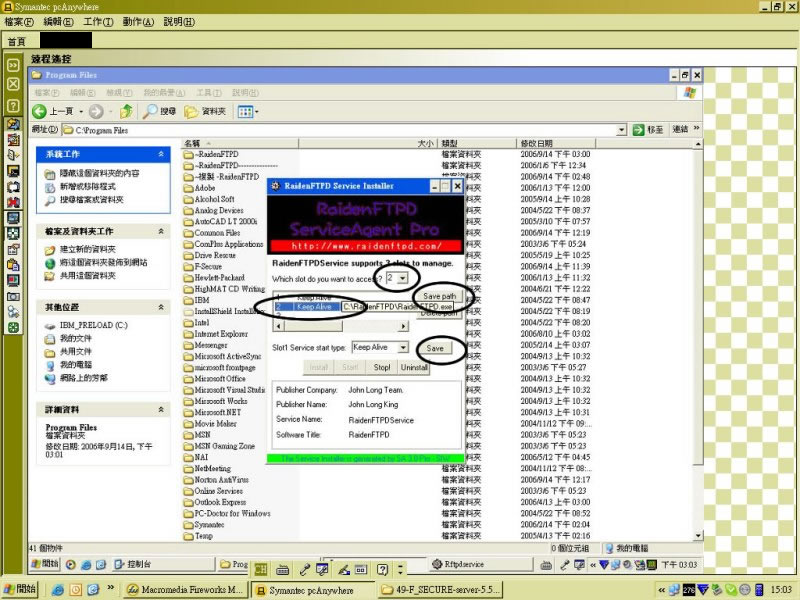Click the Explorer Up folder icon
800x600 pixels.
pyautogui.click(x=127, y=111)
